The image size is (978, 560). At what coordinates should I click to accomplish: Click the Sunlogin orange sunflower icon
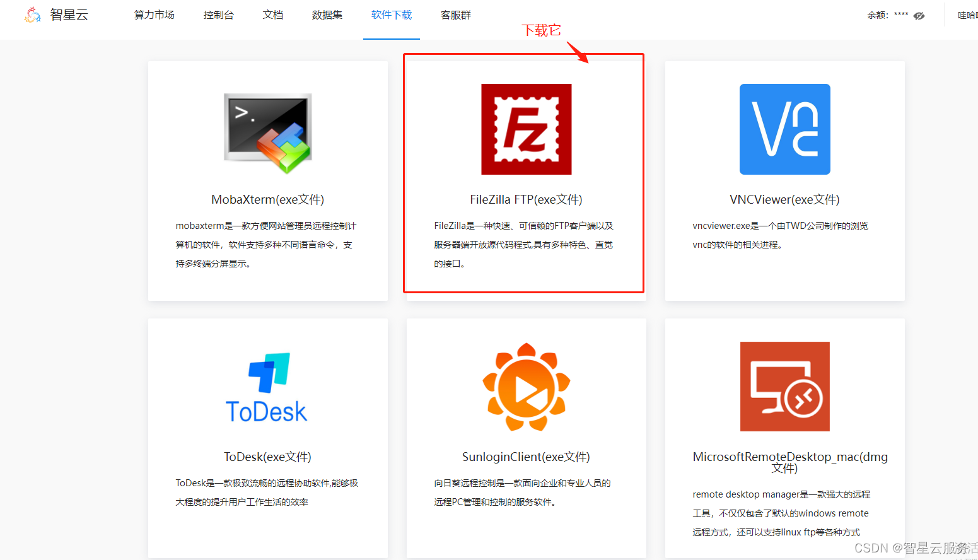[x=527, y=387]
